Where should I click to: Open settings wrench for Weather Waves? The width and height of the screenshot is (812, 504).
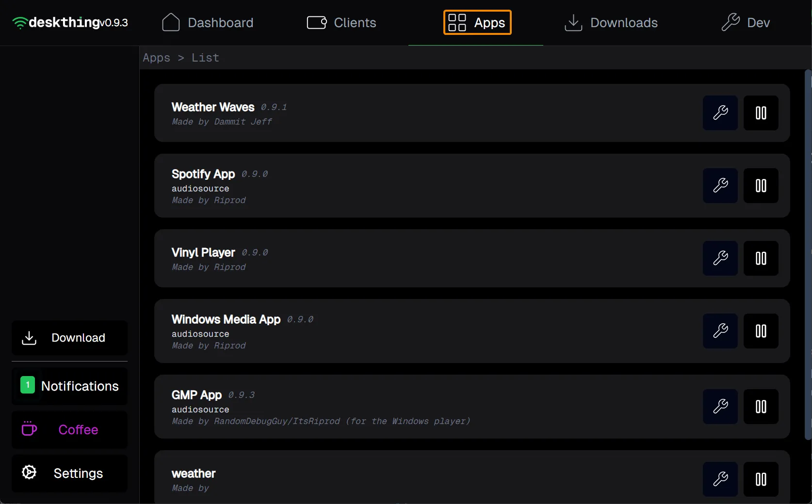[720, 113]
